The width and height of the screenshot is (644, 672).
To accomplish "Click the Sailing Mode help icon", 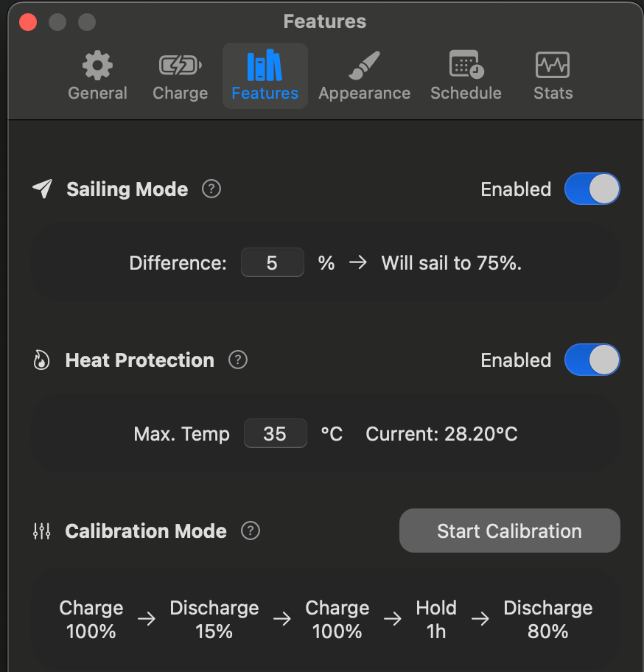I will point(211,189).
